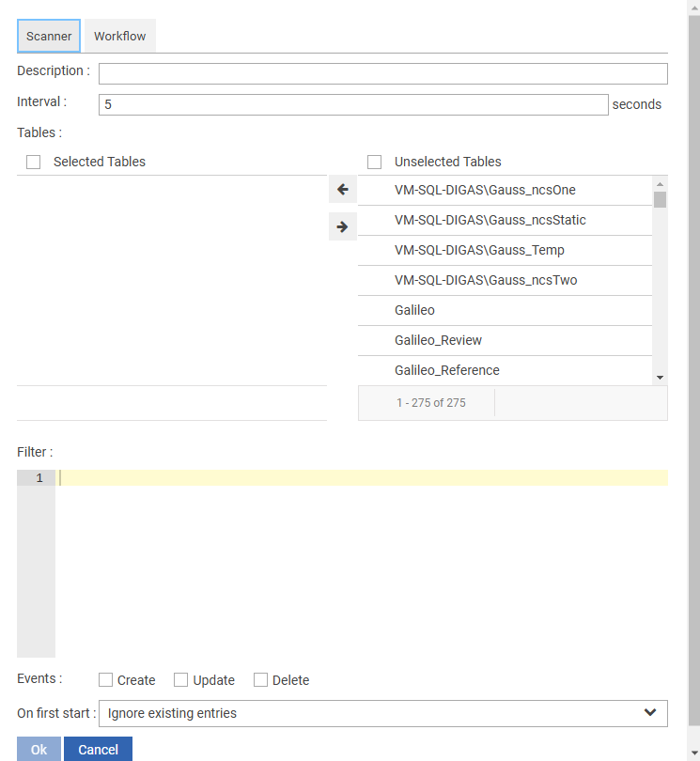Click into the Filter code editor line 1
The image size is (700, 761).
click(362, 478)
